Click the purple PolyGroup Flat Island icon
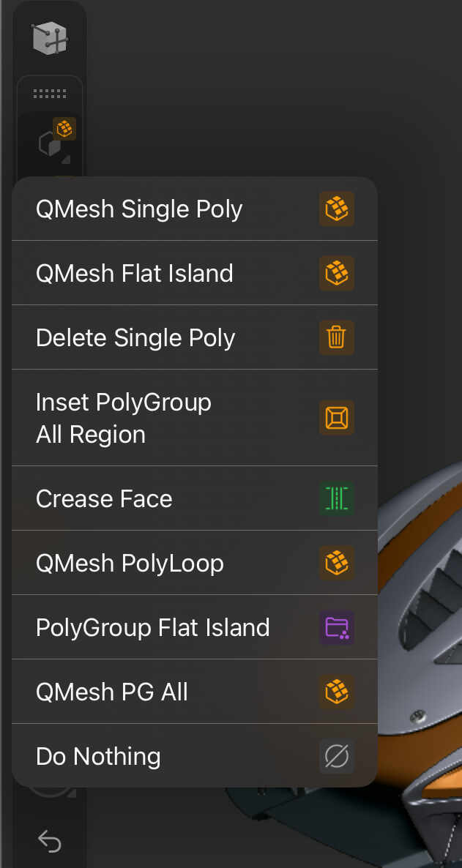The height and width of the screenshot is (868, 462). pyautogui.click(x=336, y=627)
